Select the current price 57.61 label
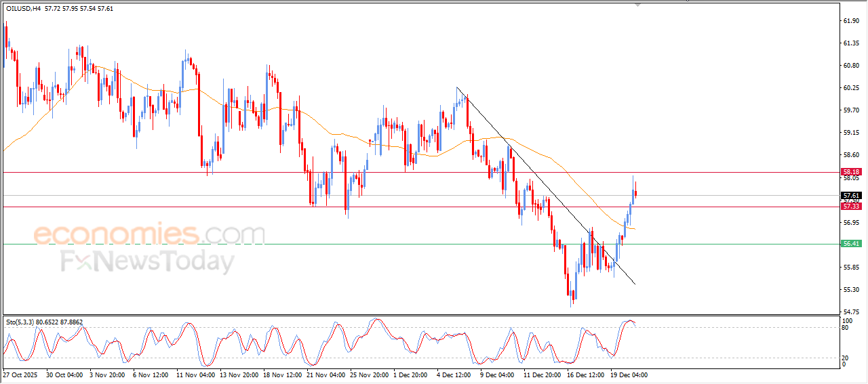Image resolution: width=868 pixels, height=384 pixels. pos(852,195)
